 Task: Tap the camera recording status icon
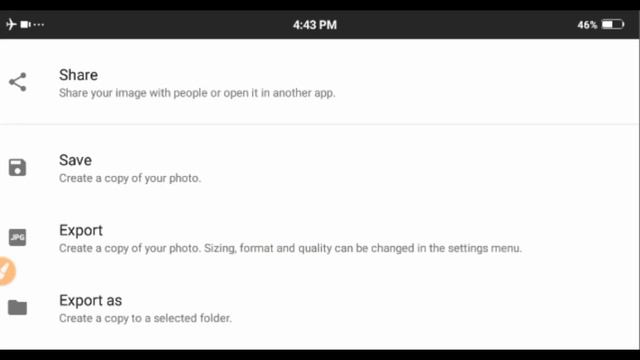[x=25, y=24]
